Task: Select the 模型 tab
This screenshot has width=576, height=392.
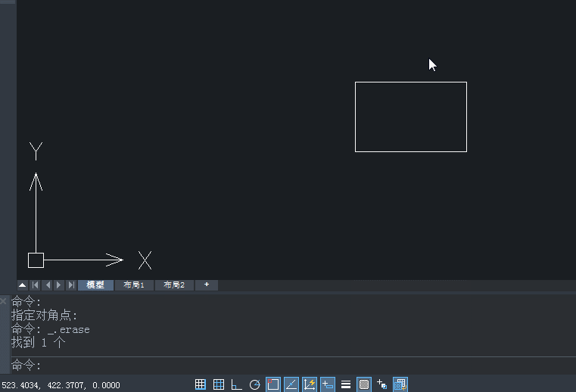Action: click(95, 285)
